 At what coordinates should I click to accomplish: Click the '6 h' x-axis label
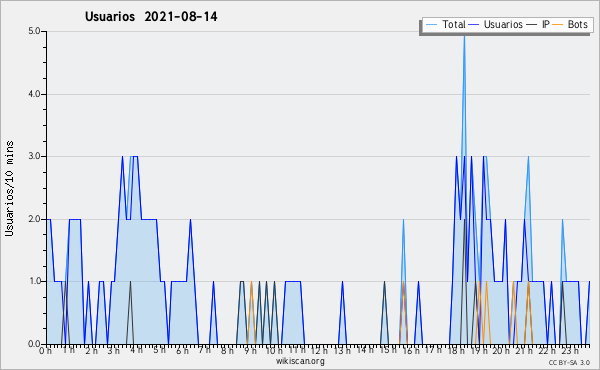coord(182,351)
